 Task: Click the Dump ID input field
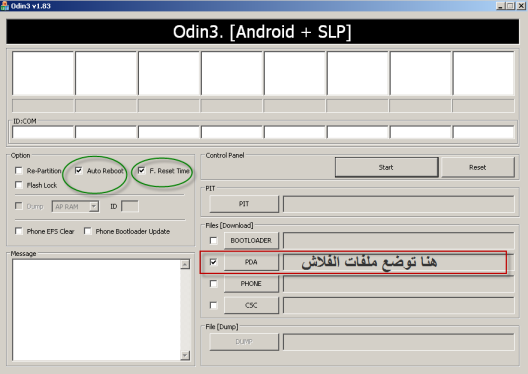130,206
